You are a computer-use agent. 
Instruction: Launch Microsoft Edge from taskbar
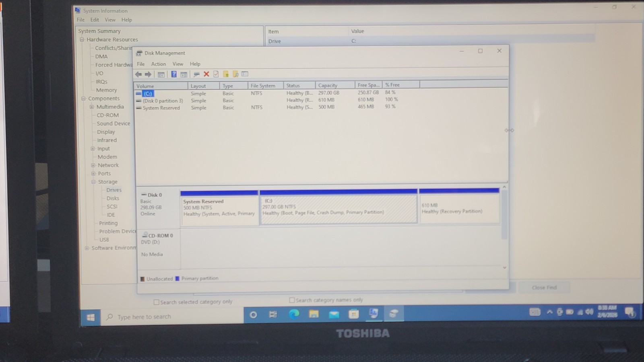294,314
